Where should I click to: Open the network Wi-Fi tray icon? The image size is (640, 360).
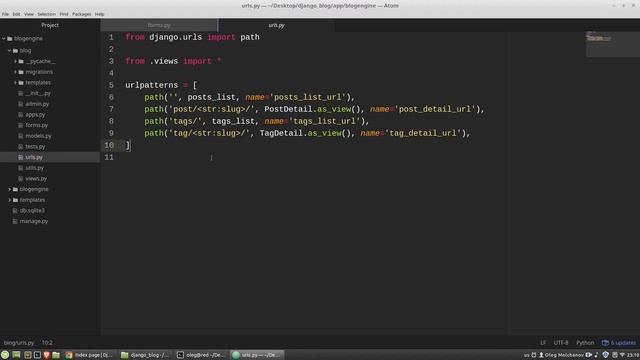(622, 355)
